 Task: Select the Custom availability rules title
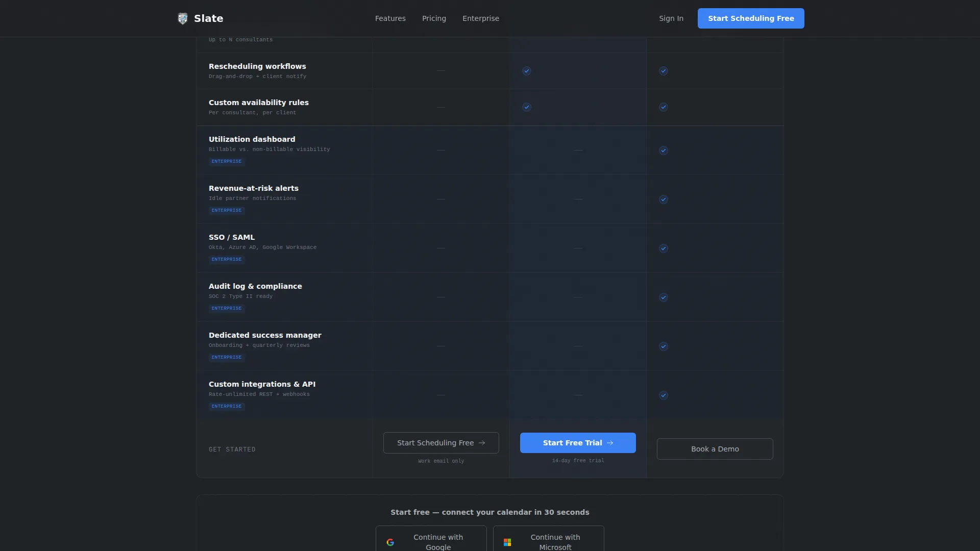(258, 103)
